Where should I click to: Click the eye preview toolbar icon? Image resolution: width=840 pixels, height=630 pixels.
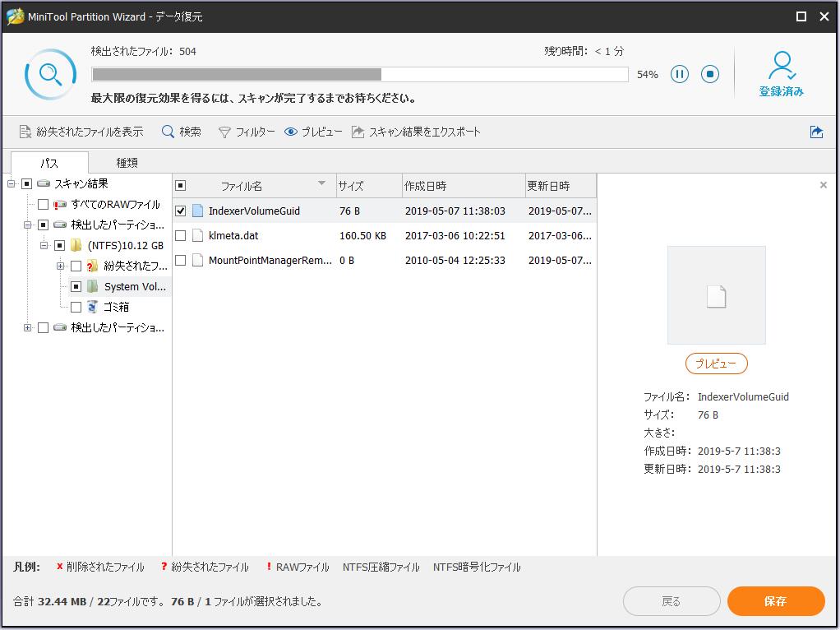click(291, 132)
